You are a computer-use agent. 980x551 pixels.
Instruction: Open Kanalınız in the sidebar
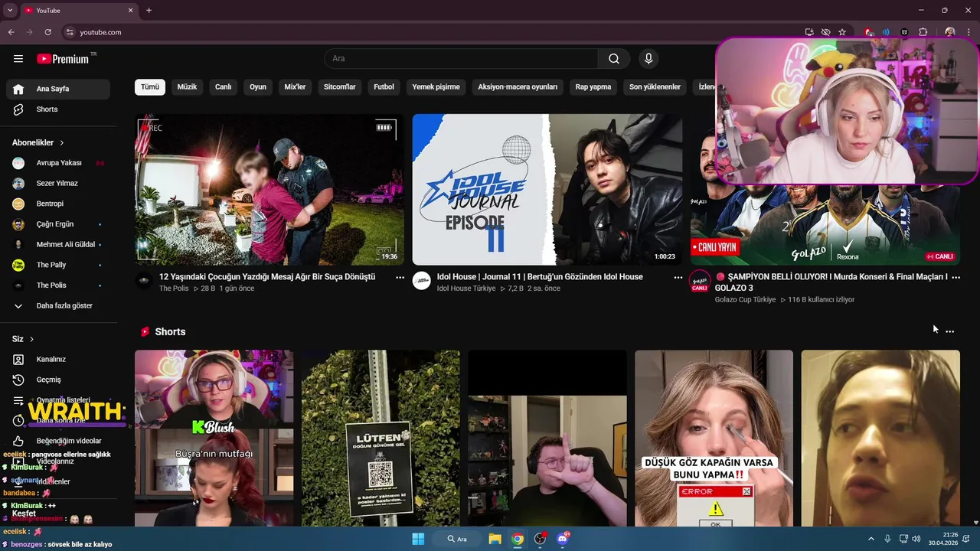click(x=58, y=359)
